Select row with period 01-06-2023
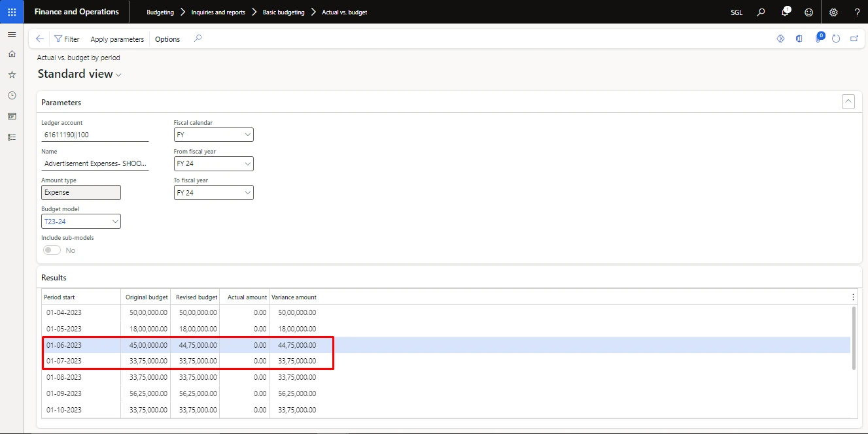The width and height of the screenshot is (868, 434). tap(446, 345)
